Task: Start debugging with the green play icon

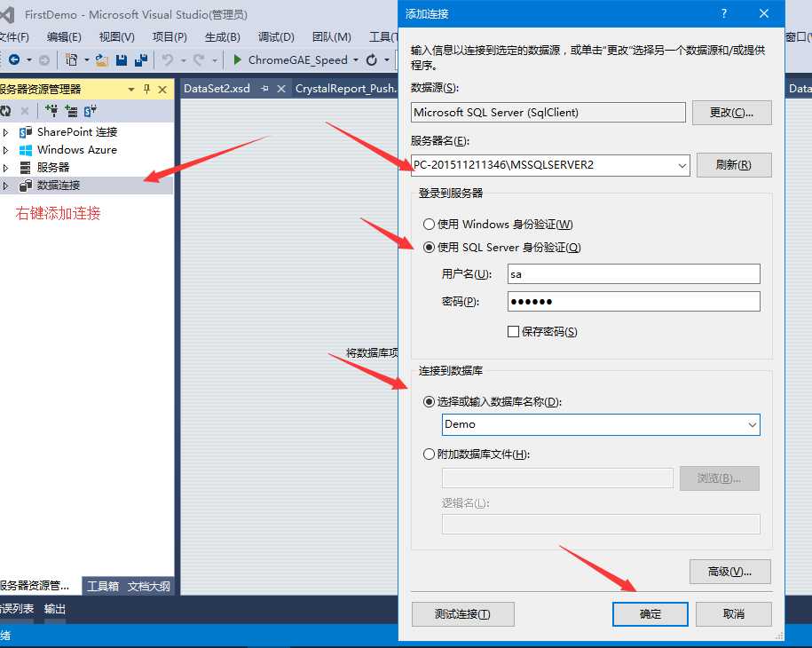Action: click(237, 59)
